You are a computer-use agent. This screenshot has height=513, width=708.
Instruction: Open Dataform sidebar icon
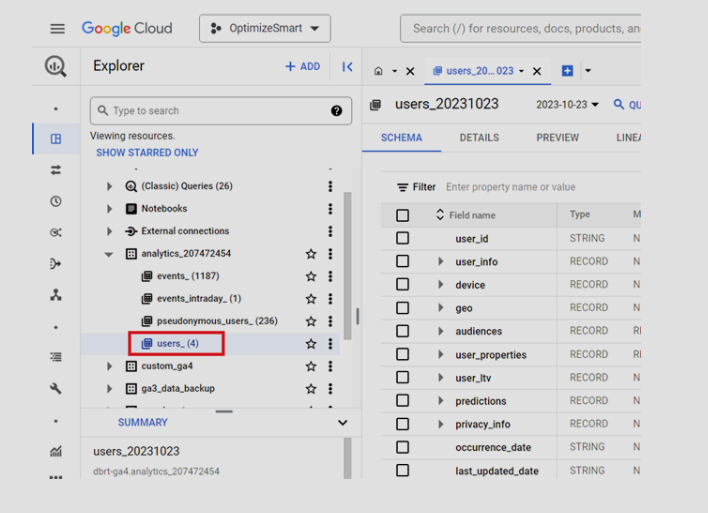click(56, 263)
